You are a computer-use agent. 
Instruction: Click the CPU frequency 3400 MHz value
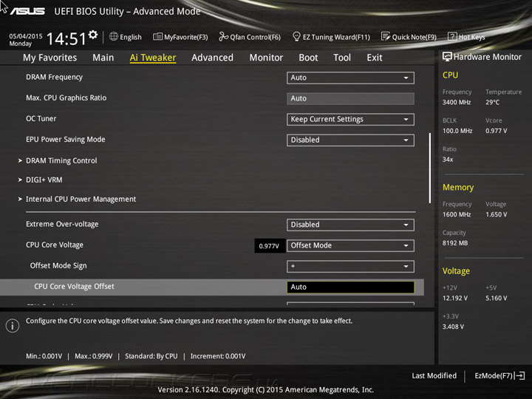457,102
